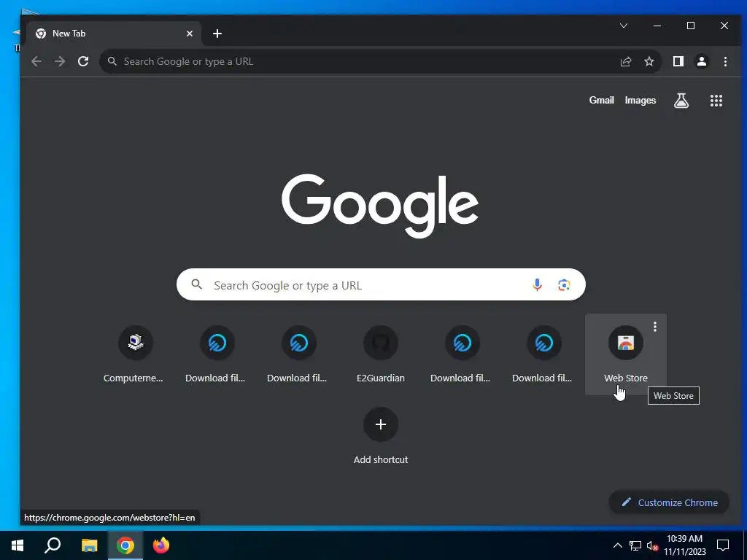Image resolution: width=747 pixels, height=560 pixels.
Task: Close the New Tab tab
Action: point(190,34)
